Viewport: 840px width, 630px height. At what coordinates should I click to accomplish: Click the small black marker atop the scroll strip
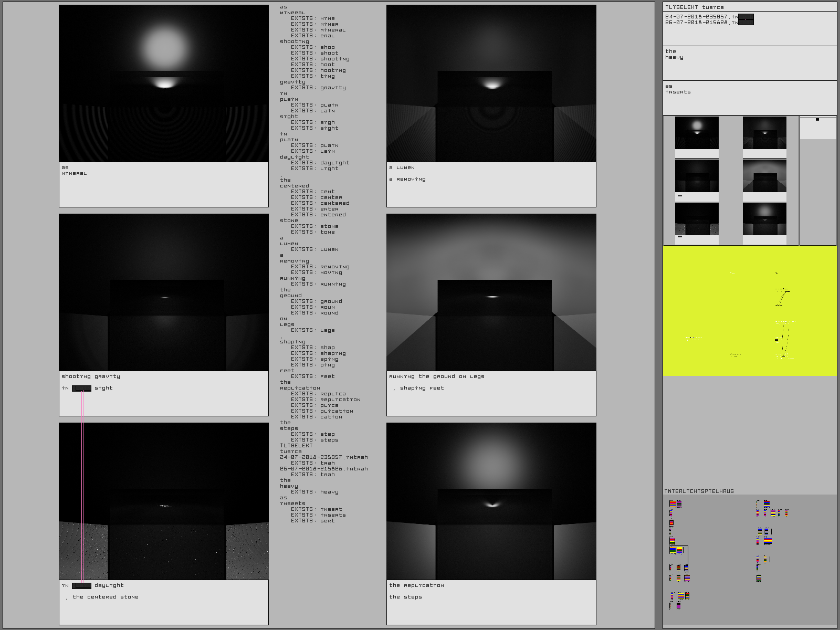(817, 120)
